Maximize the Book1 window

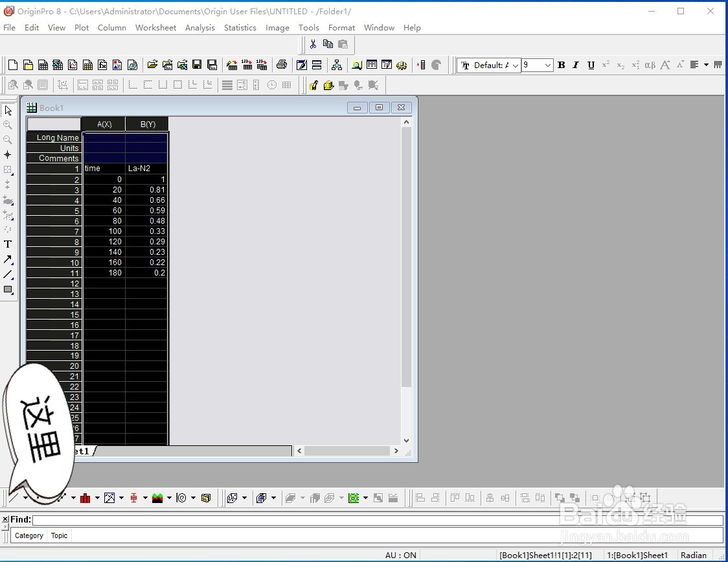(x=379, y=108)
